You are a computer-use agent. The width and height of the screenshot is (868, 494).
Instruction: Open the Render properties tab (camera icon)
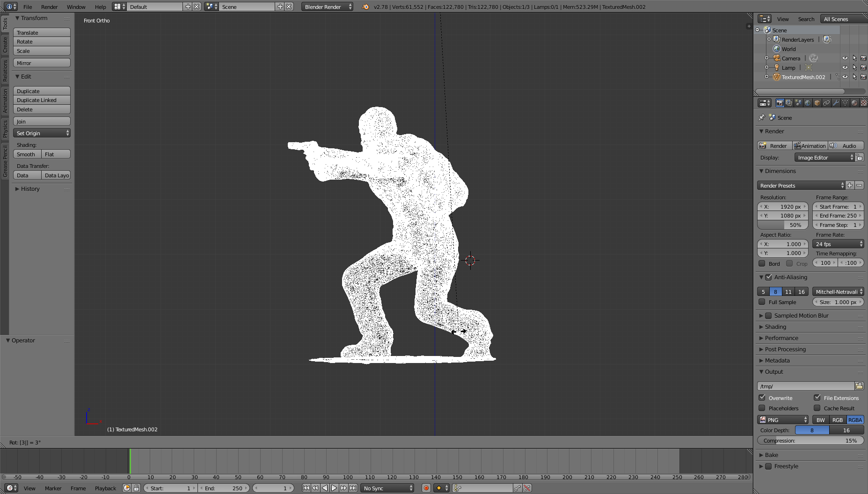780,103
